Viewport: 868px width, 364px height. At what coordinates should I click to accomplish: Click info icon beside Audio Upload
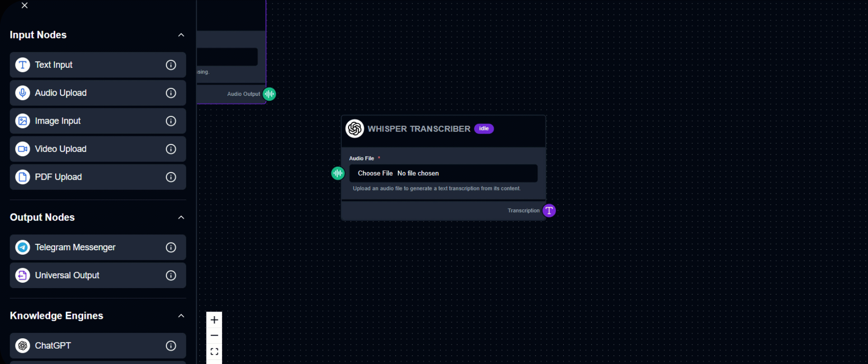tap(171, 93)
